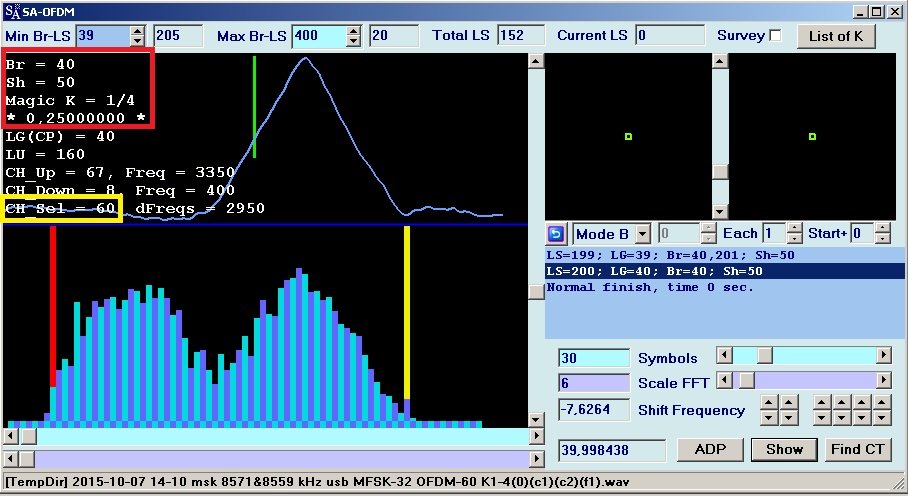
Task: Click the Symbols value field showing 30
Action: (594, 358)
